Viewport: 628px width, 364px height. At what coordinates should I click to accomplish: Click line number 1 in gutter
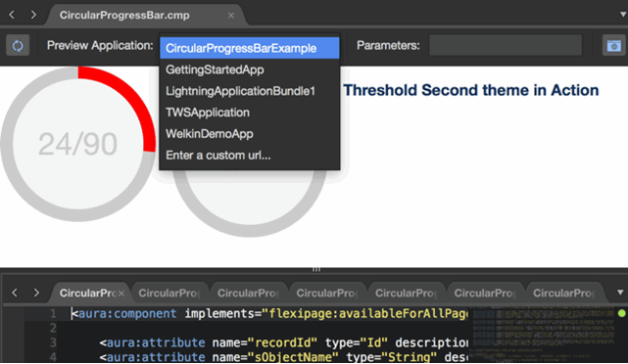(x=53, y=313)
